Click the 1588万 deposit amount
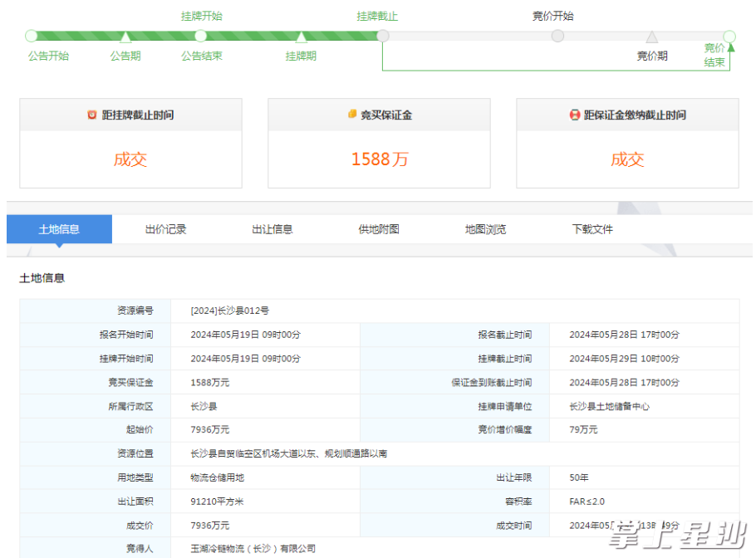Image resolution: width=756 pixels, height=558 pixels. [380, 159]
